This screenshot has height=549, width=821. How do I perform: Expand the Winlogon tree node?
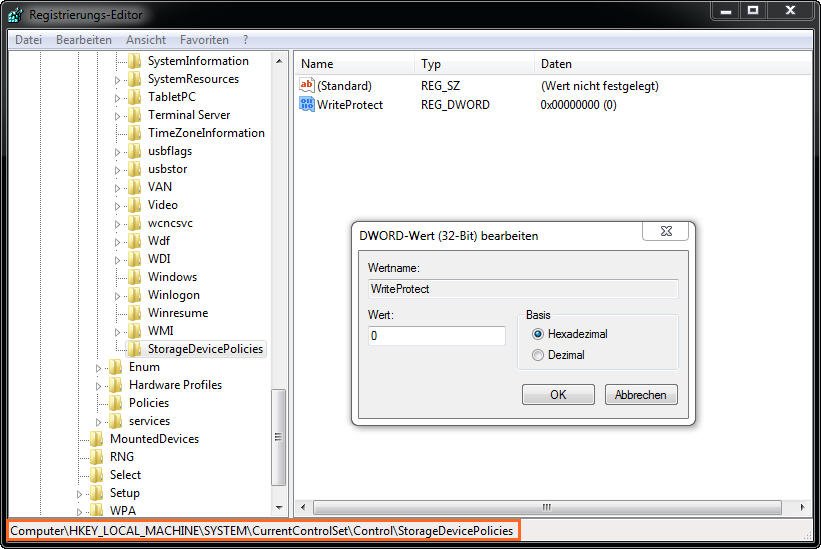[117, 296]
